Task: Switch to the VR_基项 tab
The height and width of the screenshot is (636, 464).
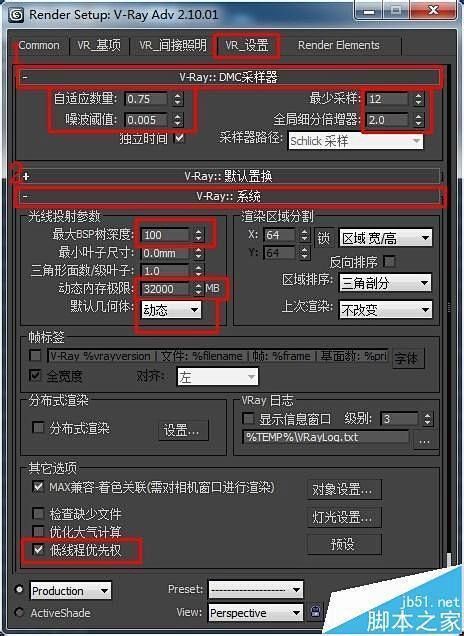Action: tap(99, 45)
